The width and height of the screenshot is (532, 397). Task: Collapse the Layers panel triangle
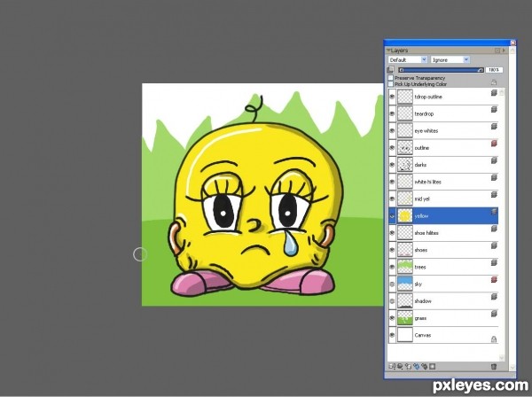click(388, 51)
